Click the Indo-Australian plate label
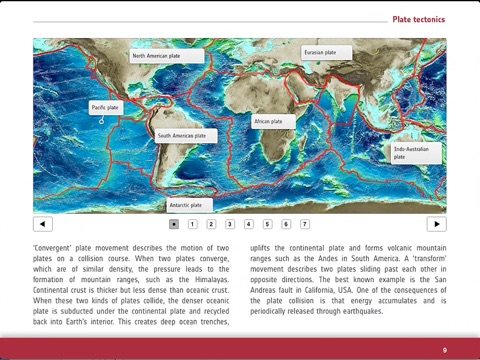Image resolution: width=480 pixels, height=360 pixels. tap(416, 153)
